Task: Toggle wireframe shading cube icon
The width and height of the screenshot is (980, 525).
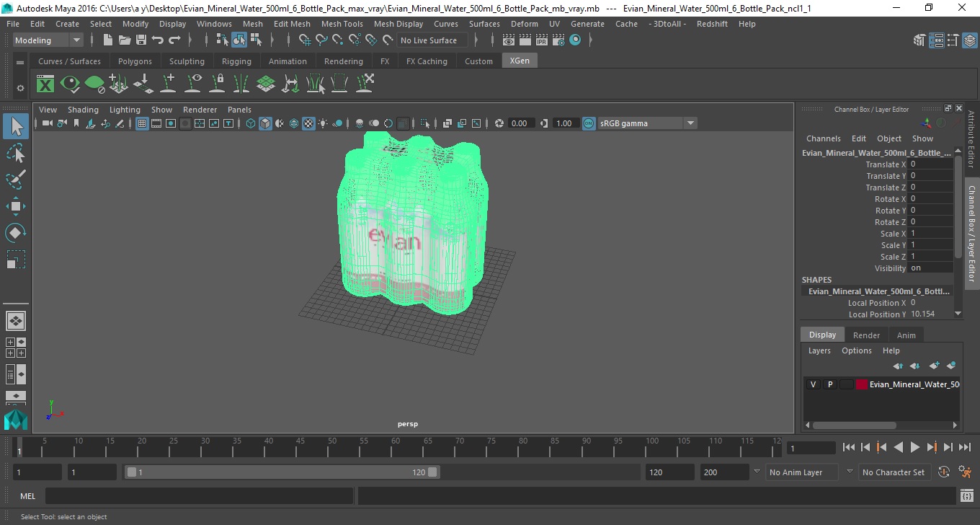Action: 251,123
